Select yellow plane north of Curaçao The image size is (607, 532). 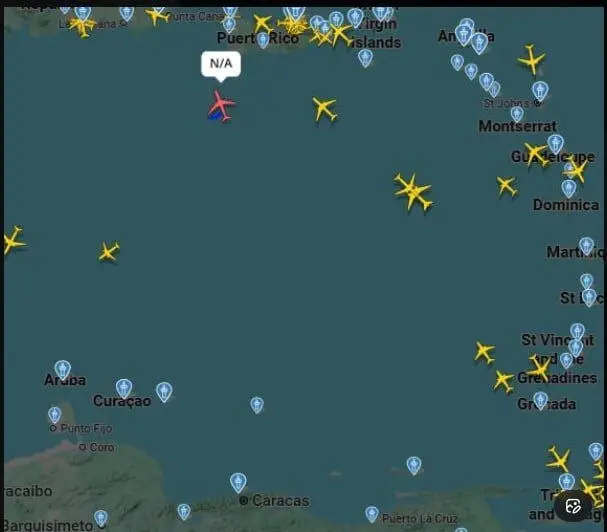(x=109, y=252)
